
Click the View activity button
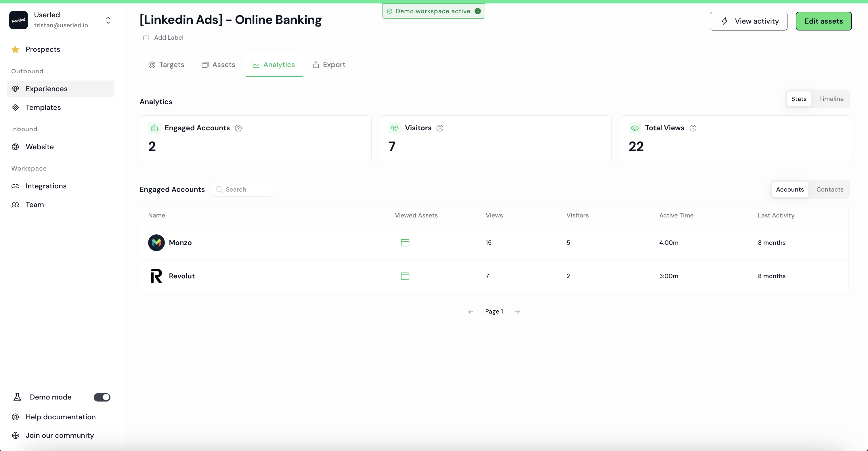[748, 21]
